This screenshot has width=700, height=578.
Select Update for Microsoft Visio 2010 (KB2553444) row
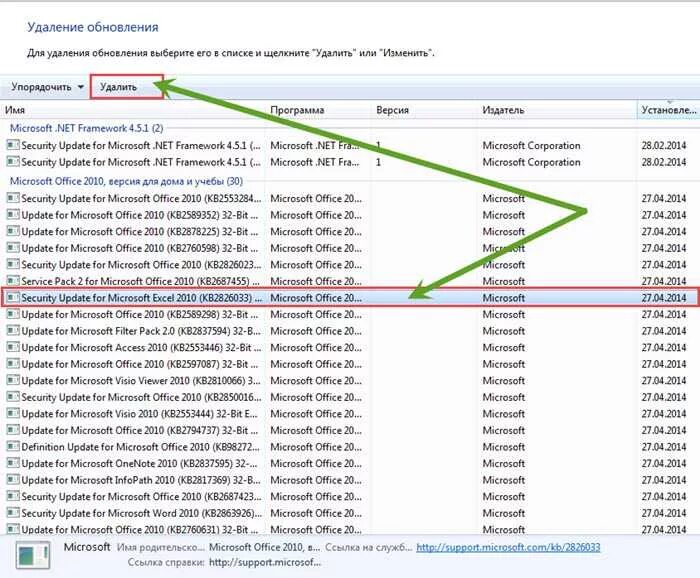tap(350, 413)
